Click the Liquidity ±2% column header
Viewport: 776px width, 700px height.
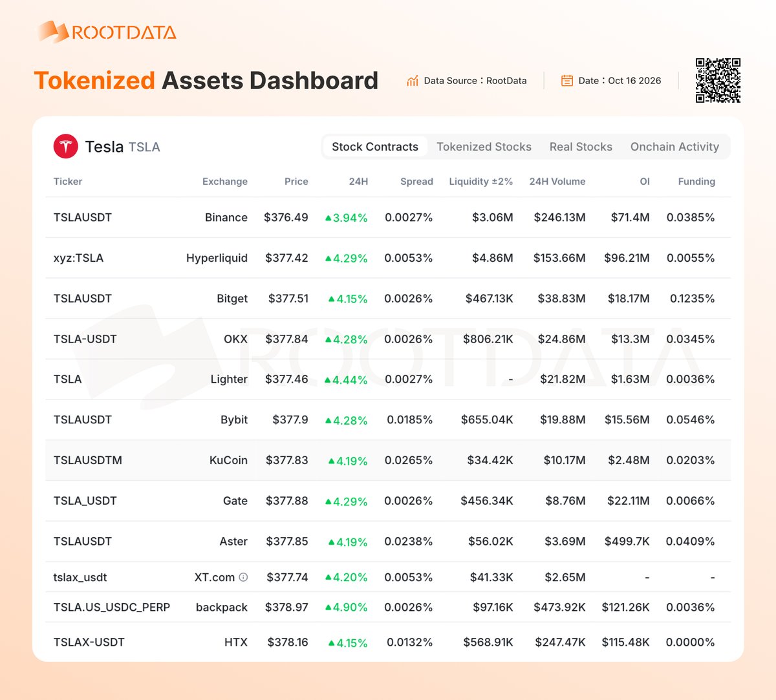(481, 182)
